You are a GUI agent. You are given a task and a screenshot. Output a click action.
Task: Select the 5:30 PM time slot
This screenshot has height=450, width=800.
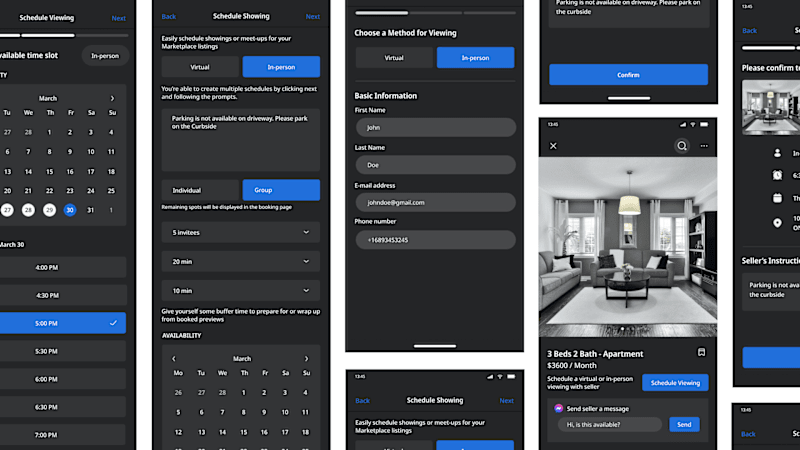click(x=62, y=351)
